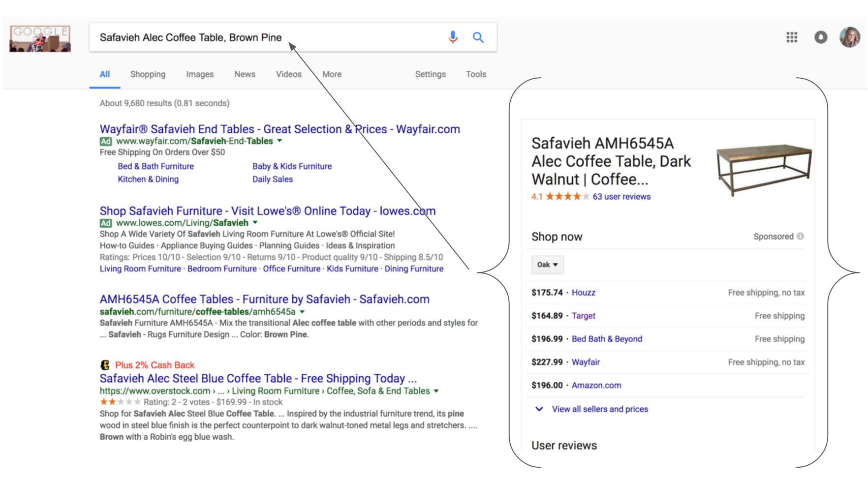
Task: Open Safavieh Alec Steel Blue Coffee Table result
Action: (x=258, y=379)
